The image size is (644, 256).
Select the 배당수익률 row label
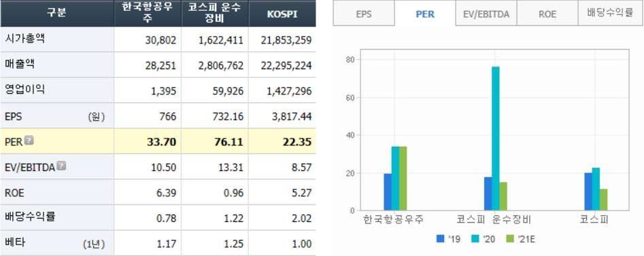click(x=30, y=217)
